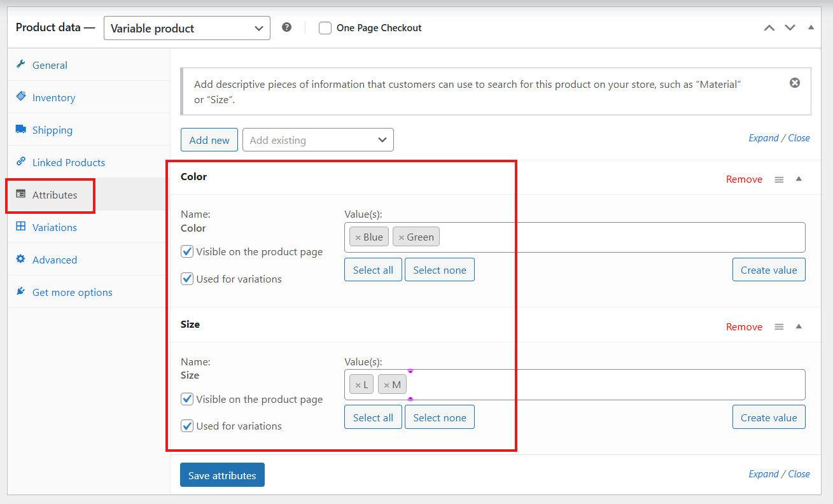Move Product data panel up arrow
This screenshot has width=833, height=504.
click(769, 27)
